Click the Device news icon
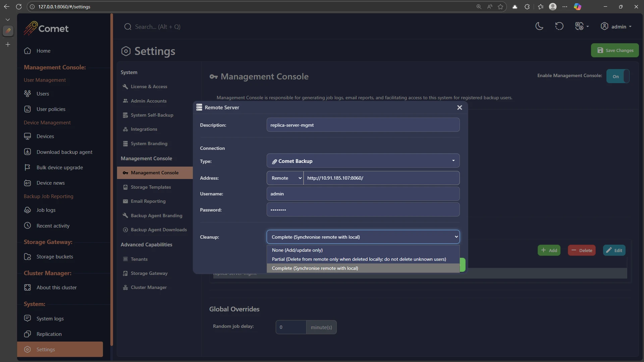 tap(28, 183)
